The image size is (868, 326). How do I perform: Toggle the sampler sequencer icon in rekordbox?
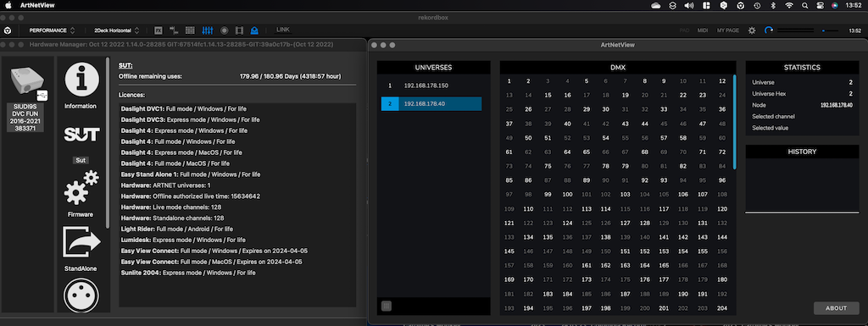(x=174, y=30)
